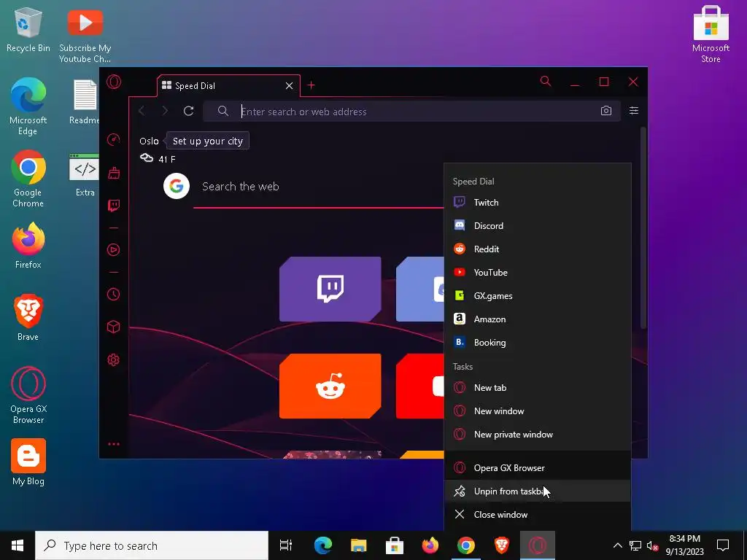Open the notification center icon
This screenshot has height=560, width=747.
(723, 545)
